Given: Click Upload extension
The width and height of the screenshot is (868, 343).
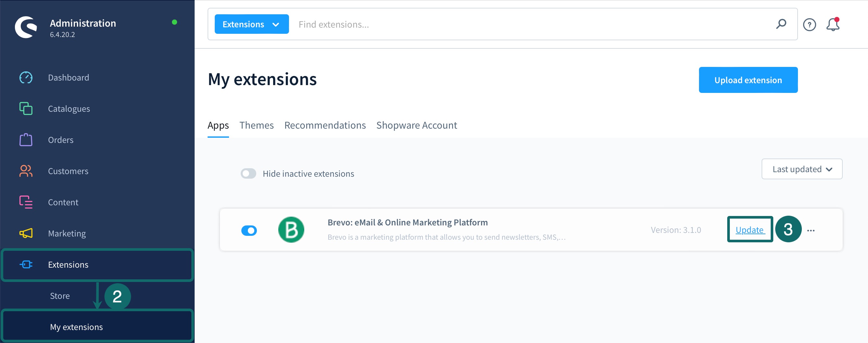Looking at the screenshot, I should point(748,80).
